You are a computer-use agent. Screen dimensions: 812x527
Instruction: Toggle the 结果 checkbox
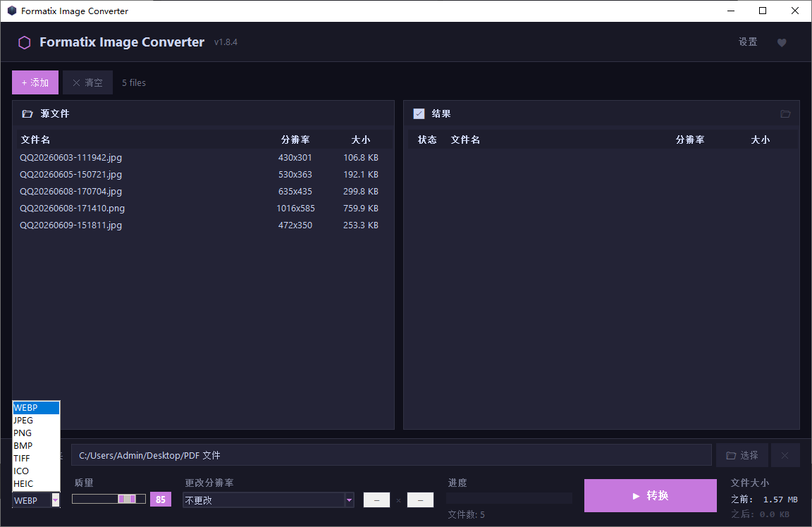pos(419,113)
